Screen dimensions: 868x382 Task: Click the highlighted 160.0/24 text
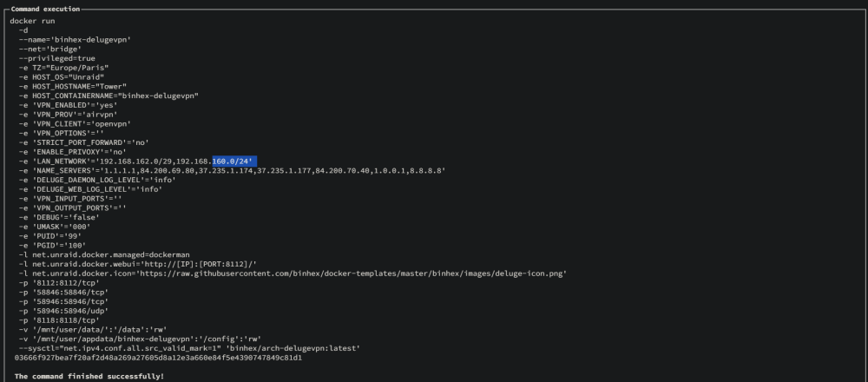click(x=234, y=161)
